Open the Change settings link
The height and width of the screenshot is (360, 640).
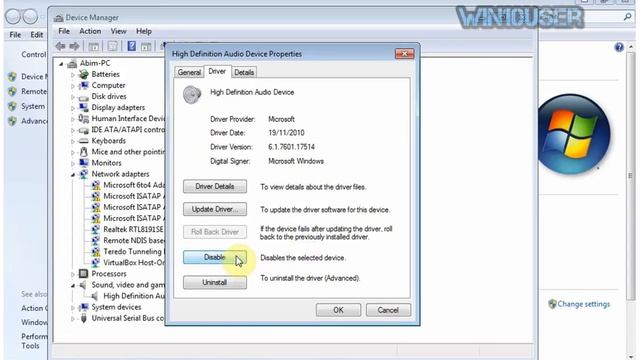(x=583, y=304)
